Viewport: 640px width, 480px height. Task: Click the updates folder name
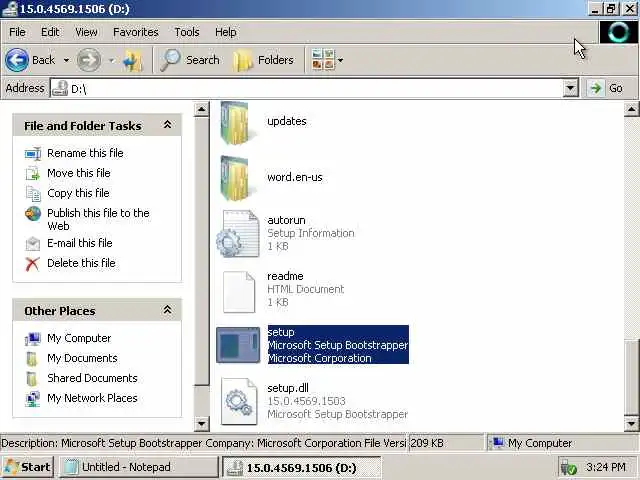(287, 121)
